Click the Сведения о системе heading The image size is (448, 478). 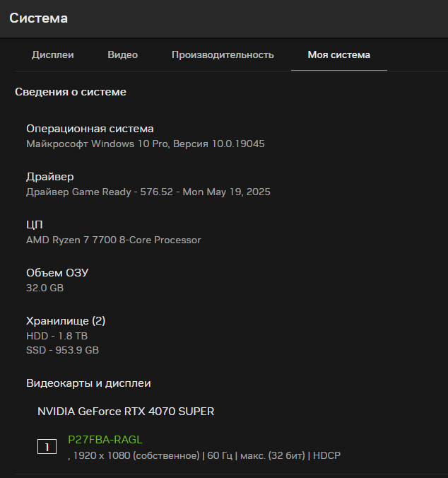click(71, 92)
